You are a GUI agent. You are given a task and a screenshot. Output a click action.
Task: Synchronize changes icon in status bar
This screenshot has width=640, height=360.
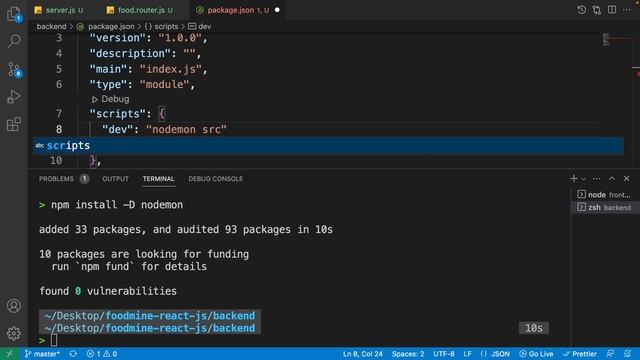(73, 353)
